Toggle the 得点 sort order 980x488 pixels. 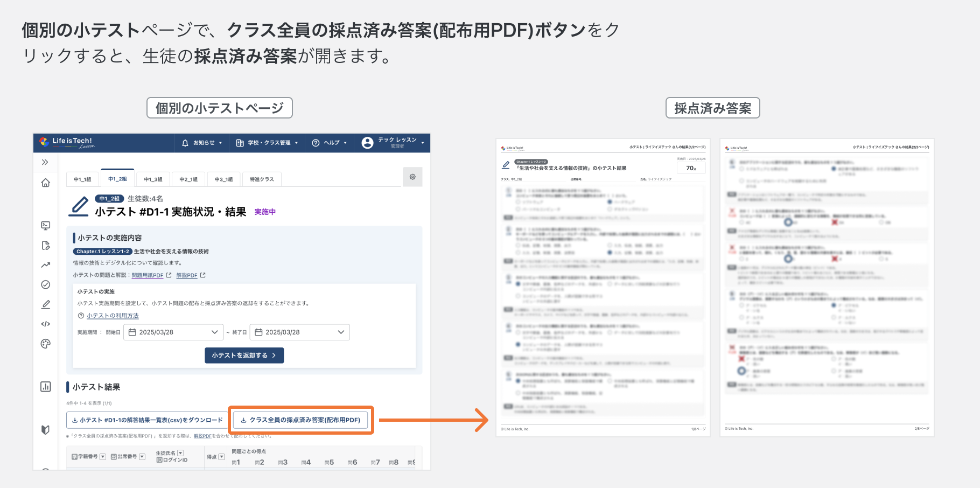click(222, 456)
